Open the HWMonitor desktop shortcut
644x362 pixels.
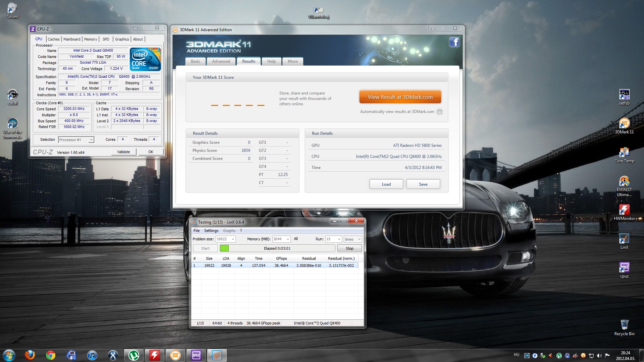click(x=624, y=213)
